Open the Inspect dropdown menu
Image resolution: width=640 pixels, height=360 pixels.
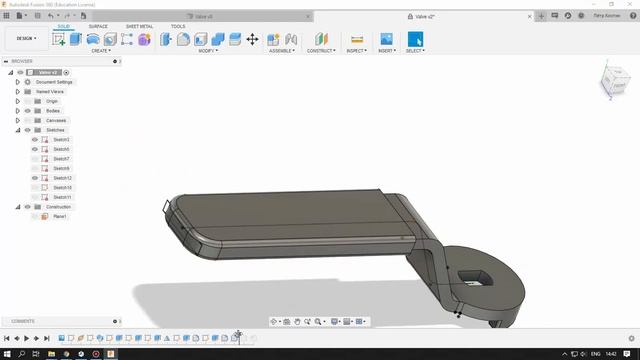click(357, 51)
